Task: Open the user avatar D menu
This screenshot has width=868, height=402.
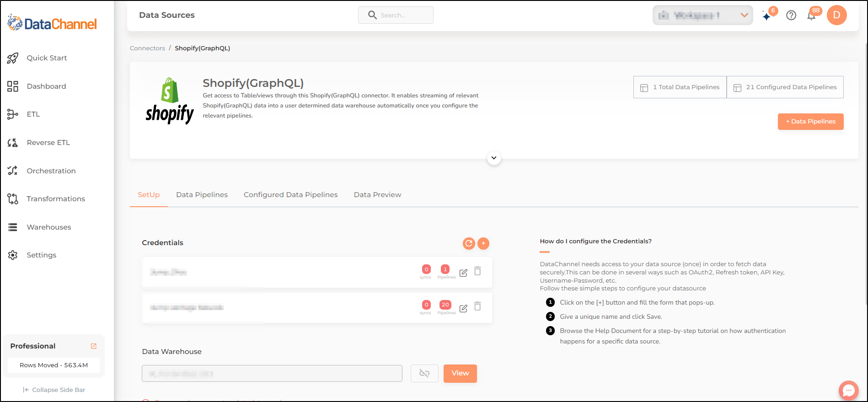Action: click(837, 15)
